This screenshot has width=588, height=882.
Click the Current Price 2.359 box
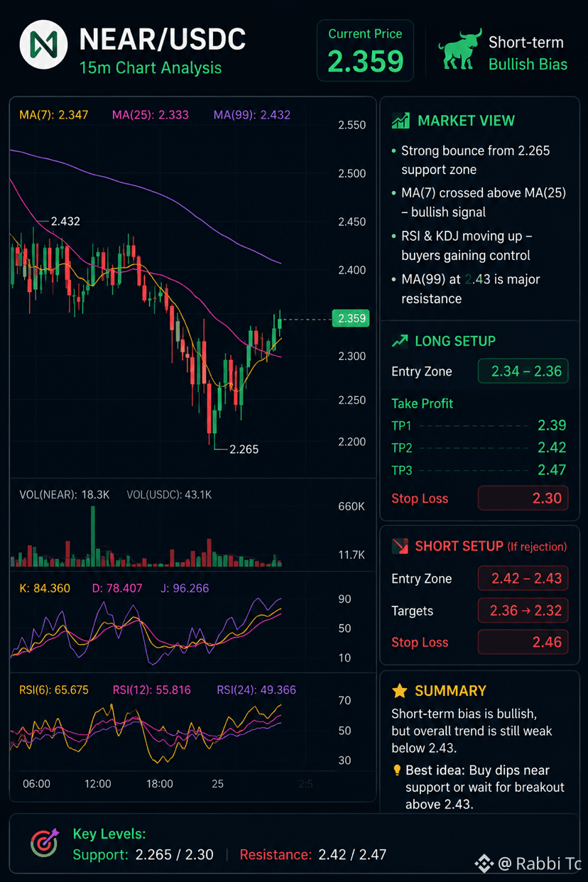pos(365,51)
